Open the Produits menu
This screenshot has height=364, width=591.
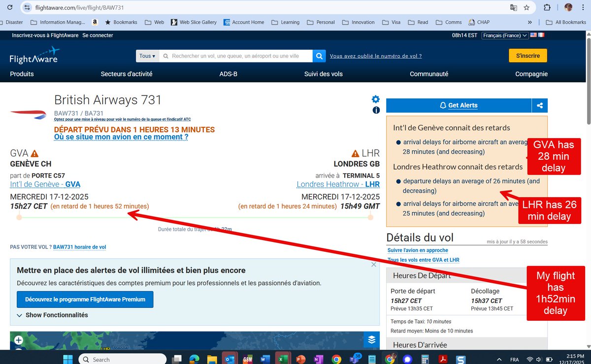[22, 74]
